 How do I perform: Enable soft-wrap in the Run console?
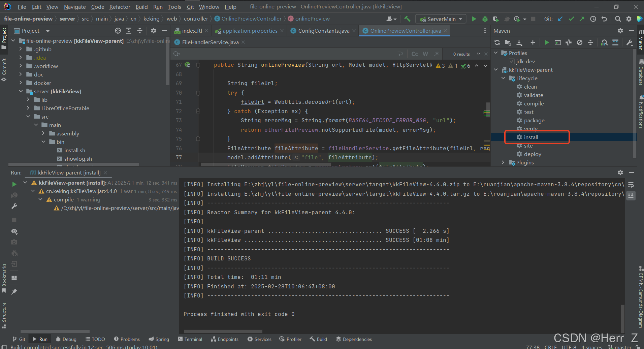631,185
